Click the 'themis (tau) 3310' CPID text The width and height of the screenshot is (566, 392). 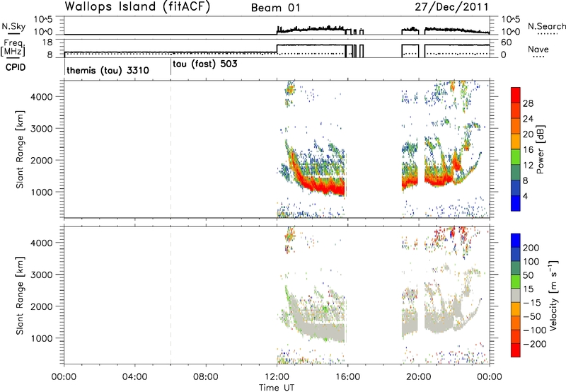108,70
